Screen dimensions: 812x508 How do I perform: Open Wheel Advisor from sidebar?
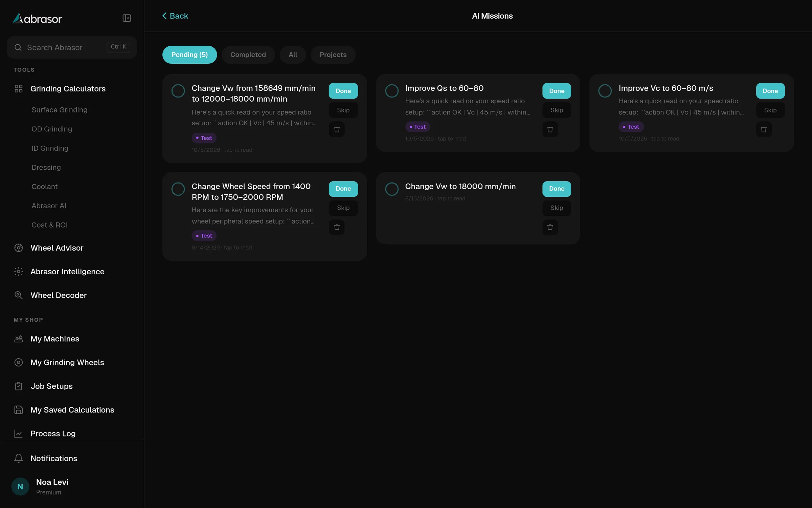72,248
